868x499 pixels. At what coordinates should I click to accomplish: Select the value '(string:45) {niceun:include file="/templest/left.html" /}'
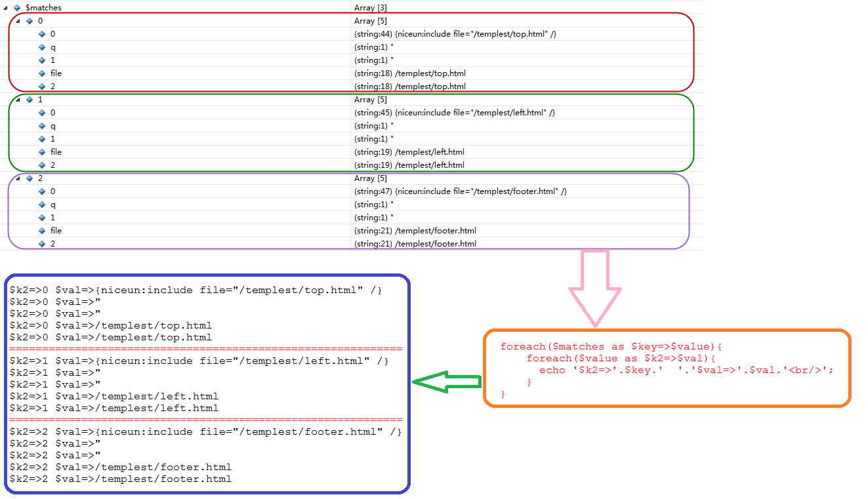[455, 113]
